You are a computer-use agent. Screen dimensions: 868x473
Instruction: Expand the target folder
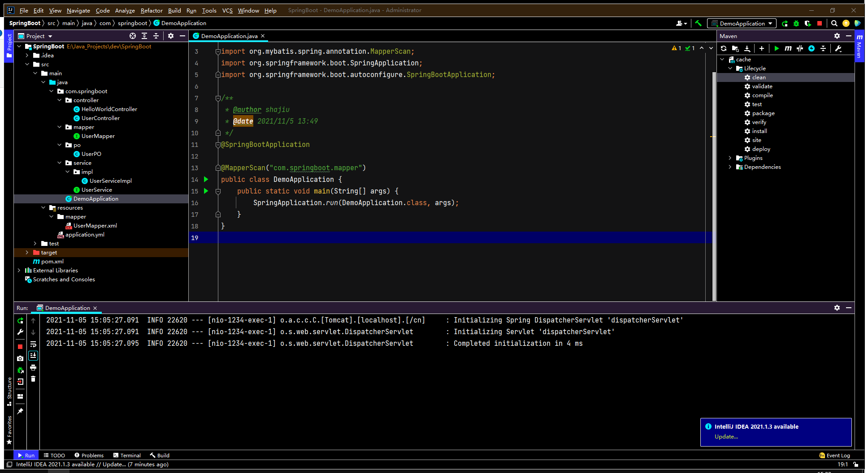point(27,253)
